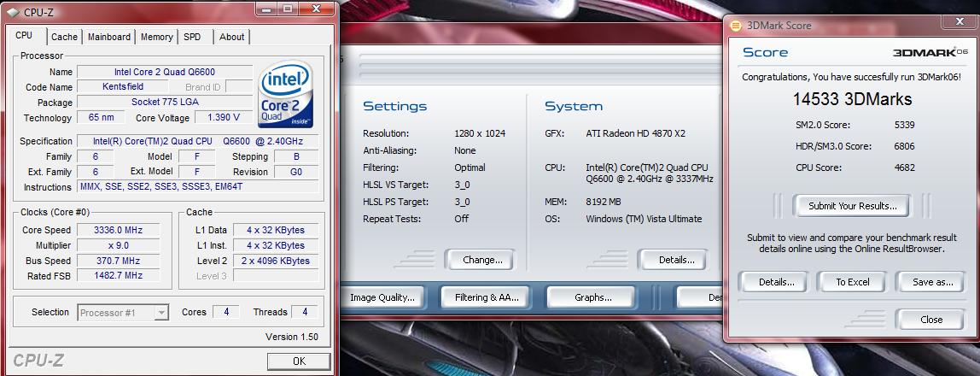Click the 14533 3DMarks score text
Screen dimensions: 980x376
(852, 99)
